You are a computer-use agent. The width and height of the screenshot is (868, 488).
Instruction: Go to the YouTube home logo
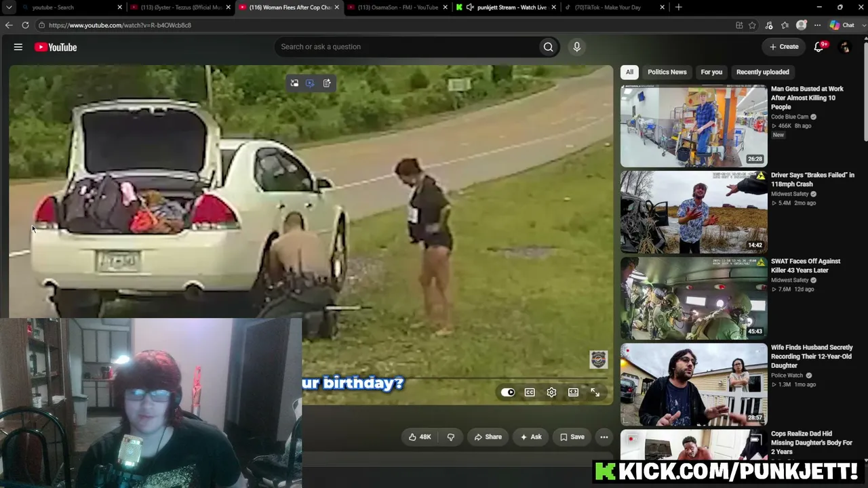56,47
